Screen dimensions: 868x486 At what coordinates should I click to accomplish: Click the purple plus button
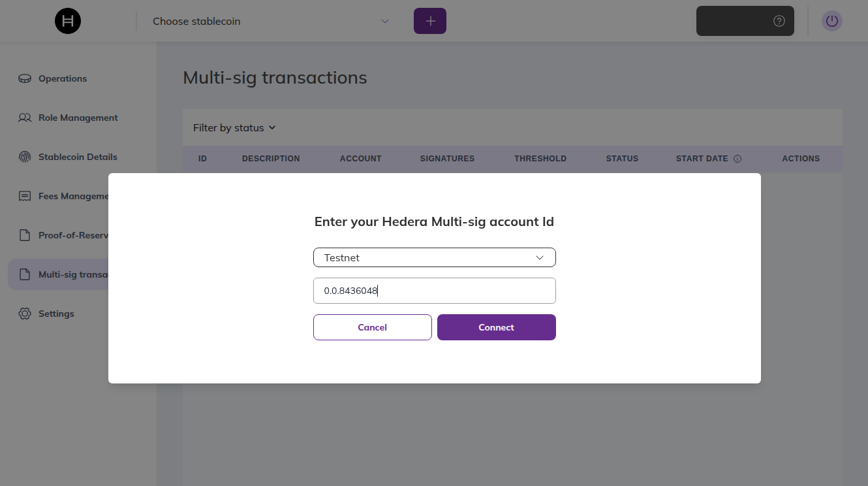429,20
